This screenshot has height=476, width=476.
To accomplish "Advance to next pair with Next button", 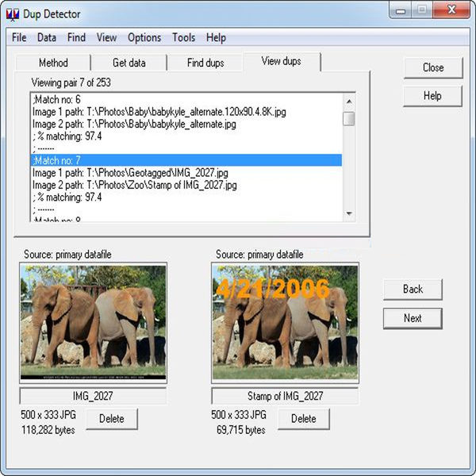I will click(413, 318).
